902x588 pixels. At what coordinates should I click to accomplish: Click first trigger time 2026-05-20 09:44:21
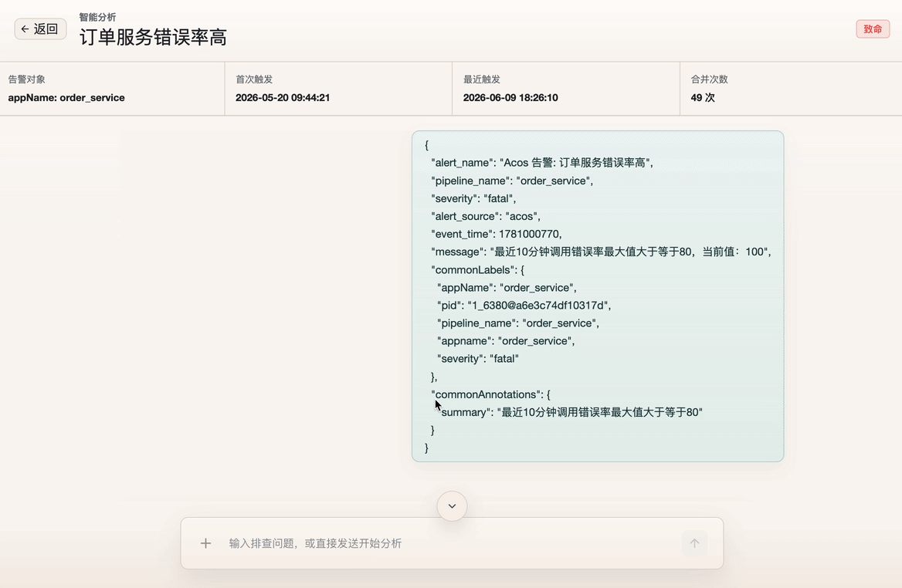coord(283,98)
